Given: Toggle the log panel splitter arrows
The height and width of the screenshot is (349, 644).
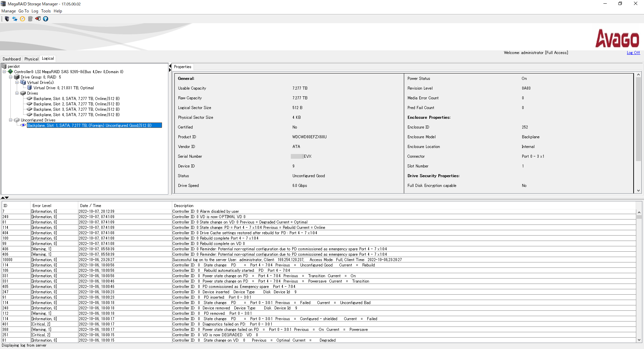Looking at the screenshot, I should click(5, 198).
